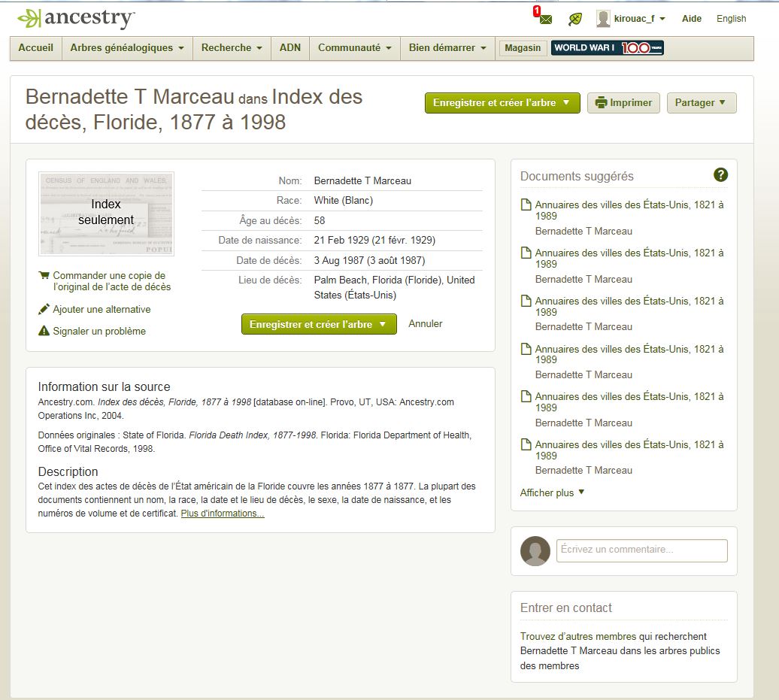The width and height of the screenshot is (779, 700).
Task: Click the shopping cart icon beside Commander une copie
Action: (x=44, y=275)
